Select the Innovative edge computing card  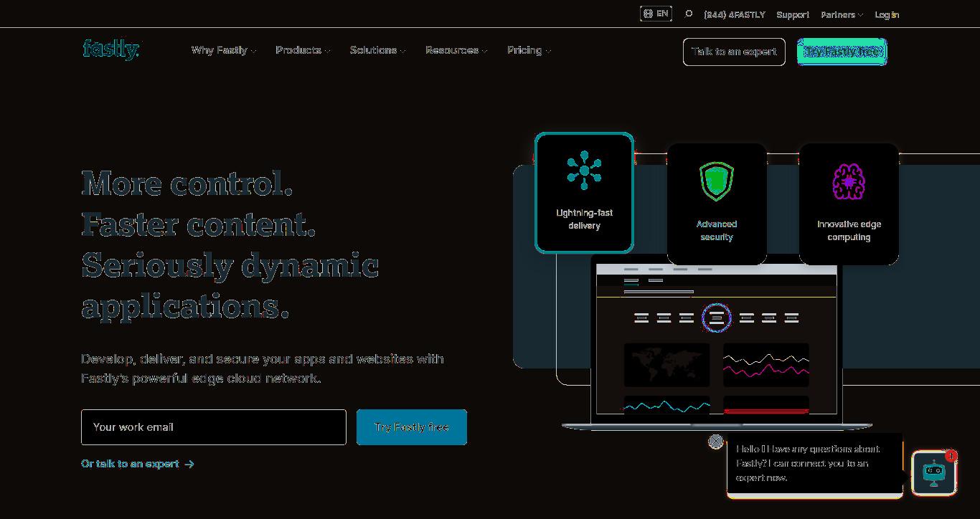[x=849, y=204]
